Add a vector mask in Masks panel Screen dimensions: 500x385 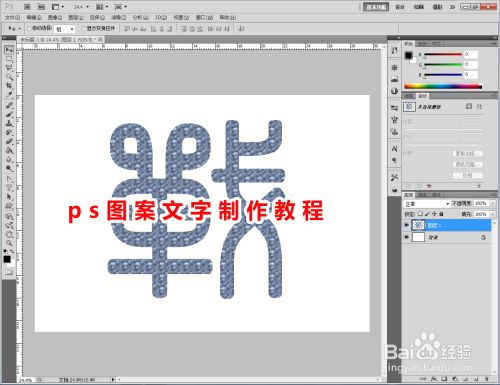point(479,106)
